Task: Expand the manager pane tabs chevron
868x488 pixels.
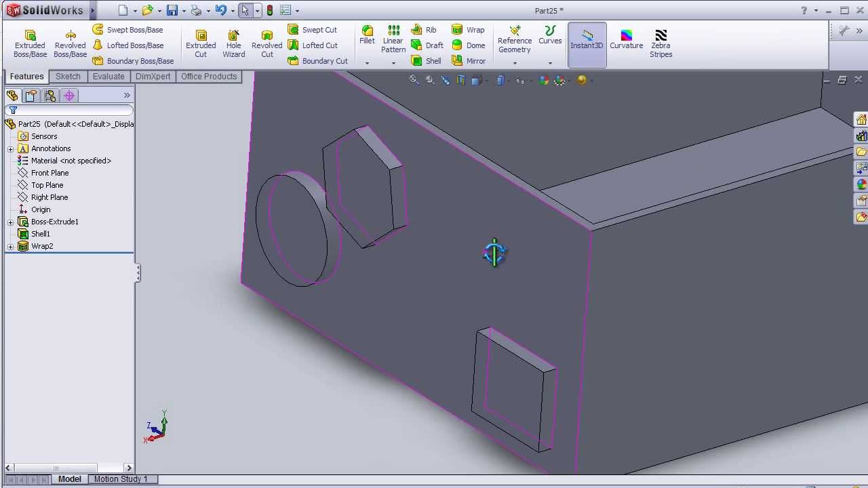Action: point(127,96)
